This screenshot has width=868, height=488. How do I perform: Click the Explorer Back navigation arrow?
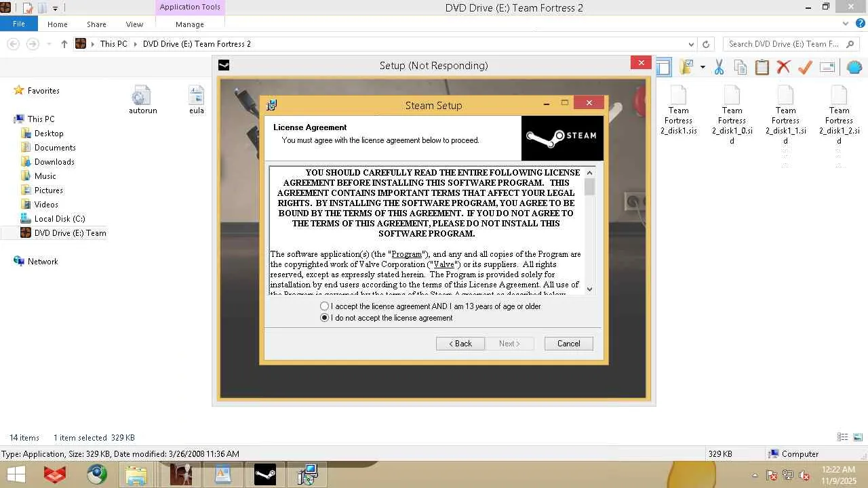pos(13,44)
